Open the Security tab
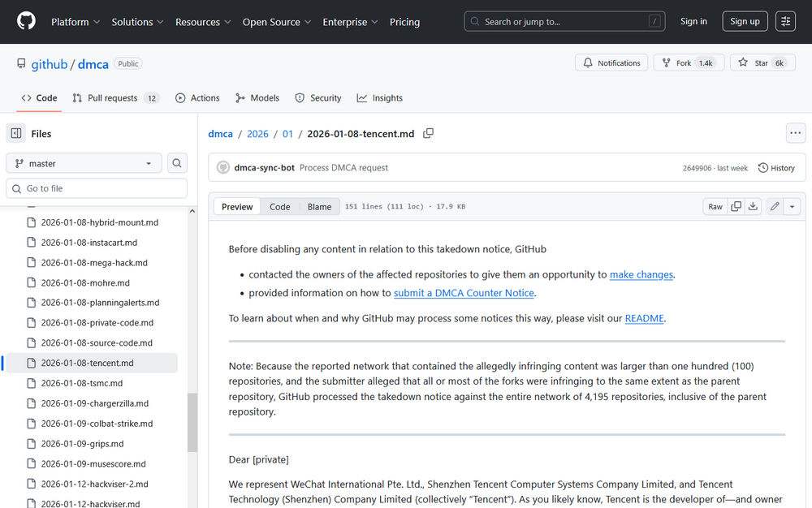This screenshot has height=508, width=812. pyautogui.click(x=318, y=97)
